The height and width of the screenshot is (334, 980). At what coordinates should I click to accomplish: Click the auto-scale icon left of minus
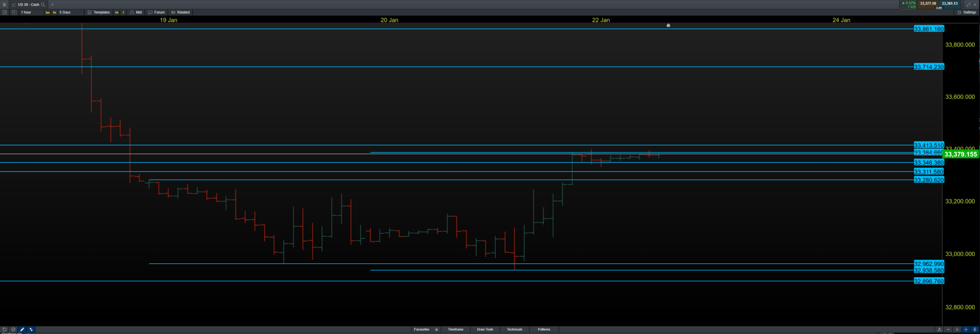[x=939, y=329]
